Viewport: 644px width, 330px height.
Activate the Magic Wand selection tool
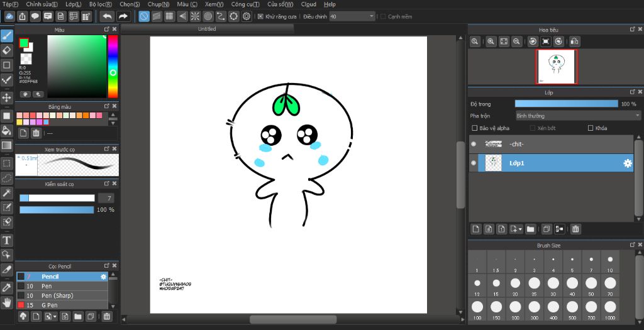click(7, 192)
